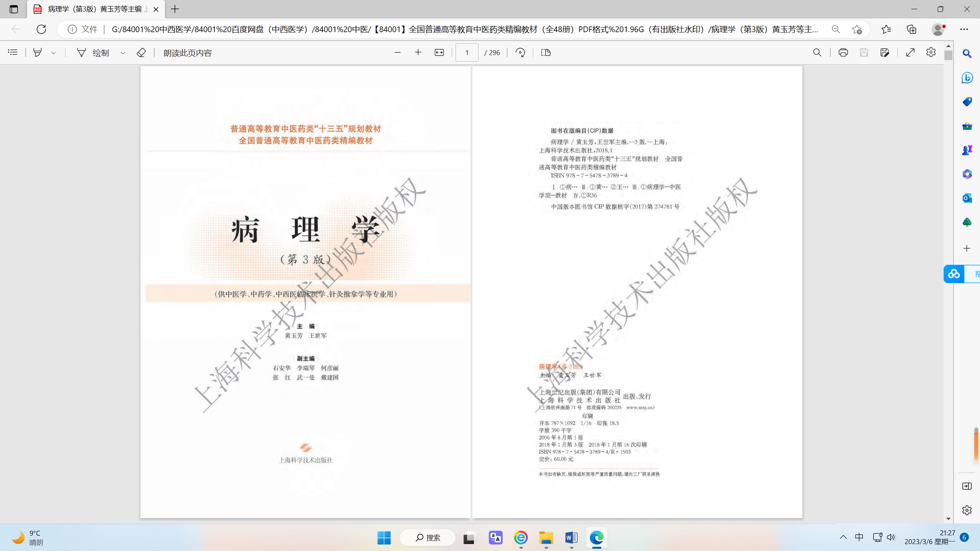The width and height of the screenshot is (980, 551).
Task: Open the translator app on taskbar
Action: (x=495, y=538)
